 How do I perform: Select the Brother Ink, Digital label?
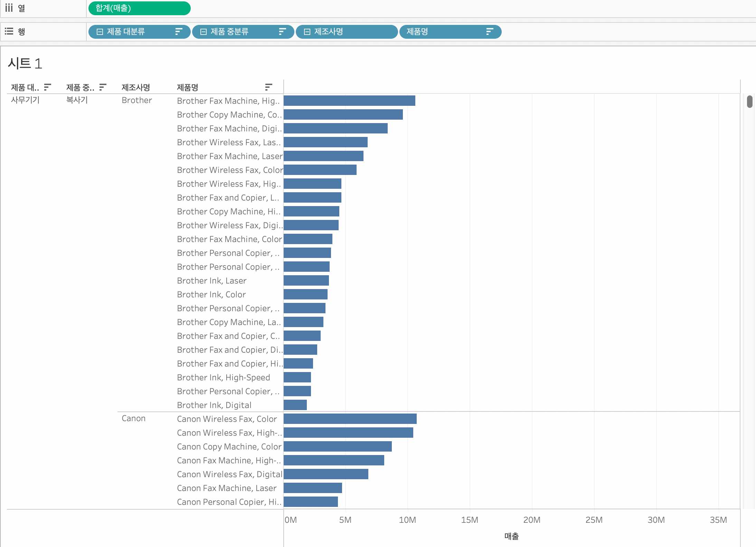tap(214, 405)
